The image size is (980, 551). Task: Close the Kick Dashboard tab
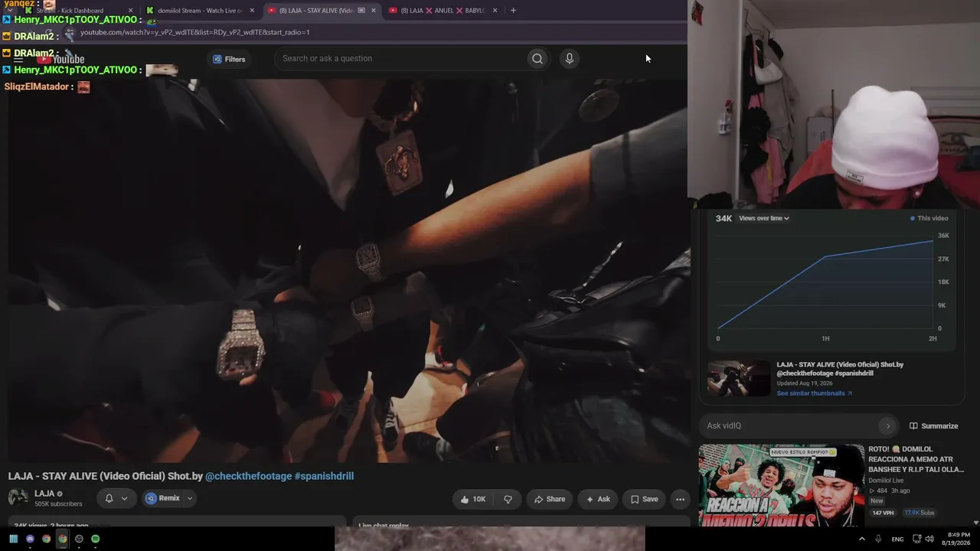131,11
